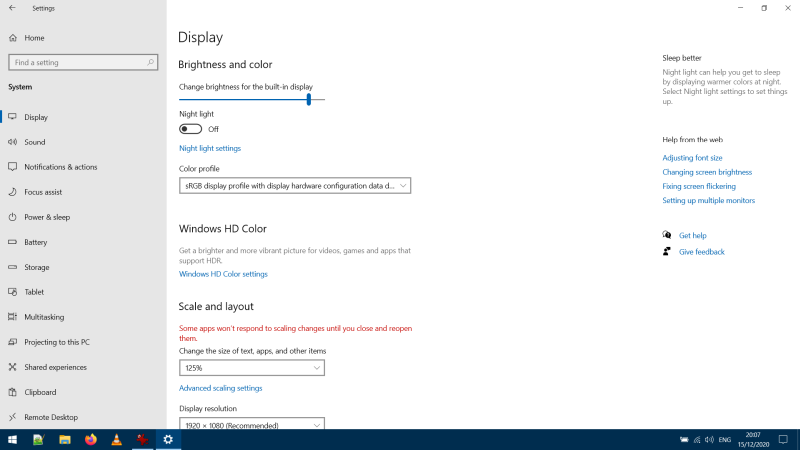Click the brightness slider handle
Screen dimensions: 800x450
point(309,99)
